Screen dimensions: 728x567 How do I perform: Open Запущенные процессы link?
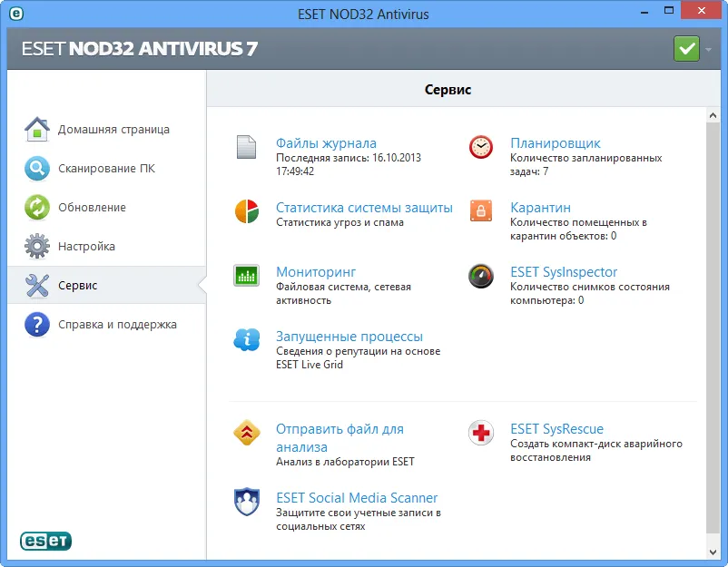click(x=349, y=336)
